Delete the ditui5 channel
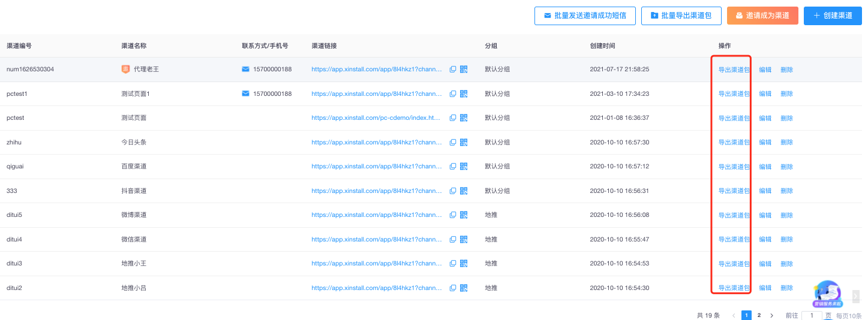Image resolution: width=868 pixels, height=320 pixels. click(786, 215)
